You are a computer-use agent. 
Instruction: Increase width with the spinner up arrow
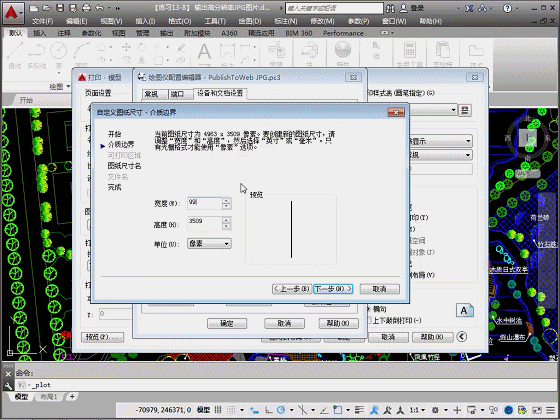(x=226, y=200)
